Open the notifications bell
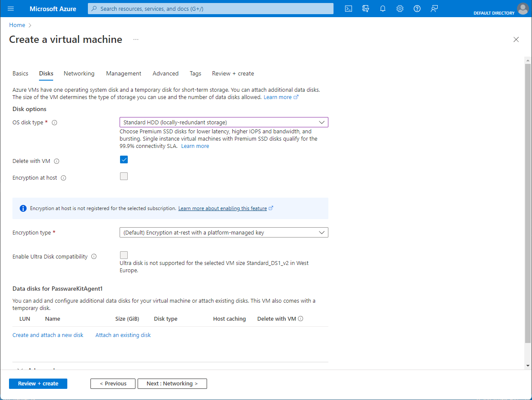Screen dimensions: 532x400 click(383, 9)
